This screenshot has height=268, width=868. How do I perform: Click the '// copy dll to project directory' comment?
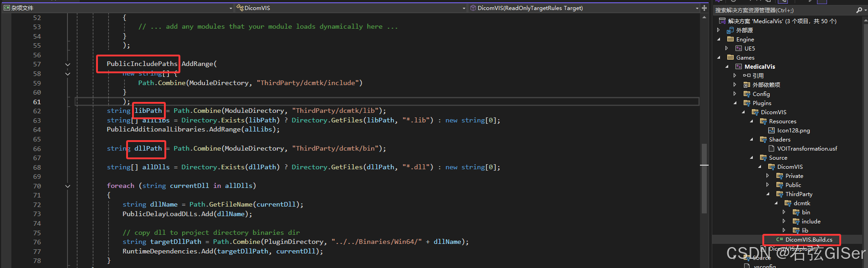(x=211, y=233)
